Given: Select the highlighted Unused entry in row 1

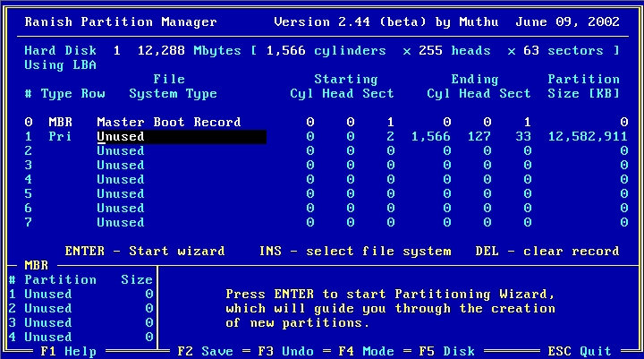Looking at the screenshot, I should click(x=182, y=136).
